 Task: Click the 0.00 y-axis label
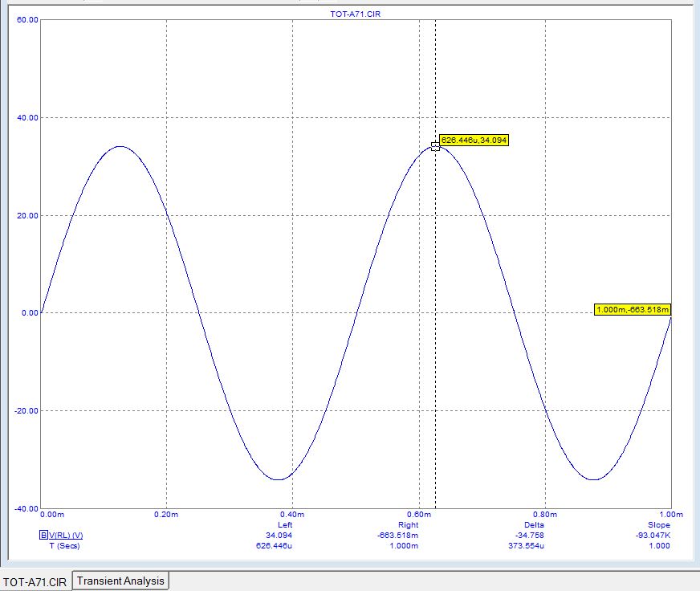pyautogui.click(x=30, y=312)
